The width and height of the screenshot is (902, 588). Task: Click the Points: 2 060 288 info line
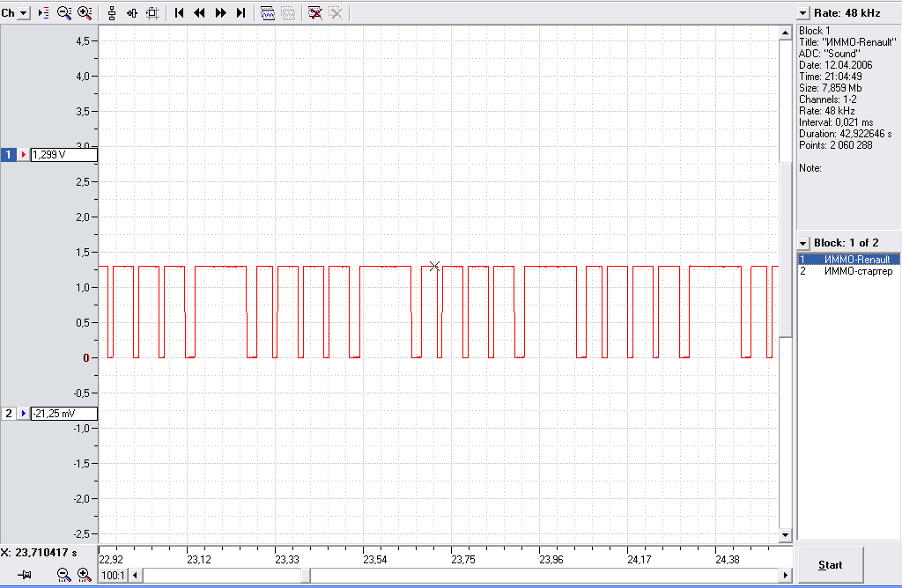click(x=835, y=145)
